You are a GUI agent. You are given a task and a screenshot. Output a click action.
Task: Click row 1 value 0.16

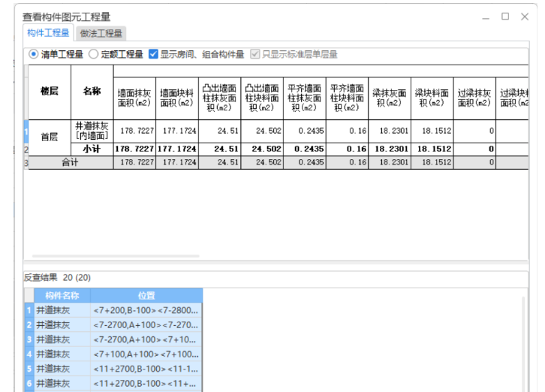(x=347, y=131)
